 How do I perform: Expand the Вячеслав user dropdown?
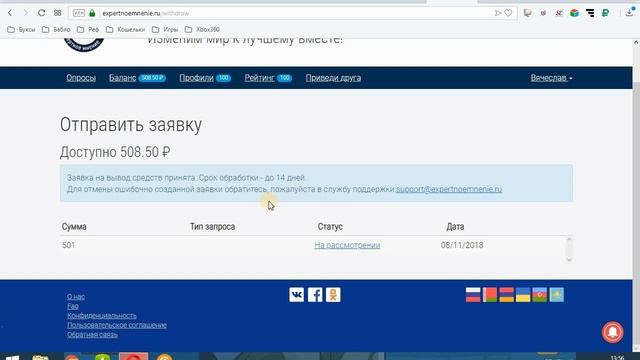coord(551,78)
